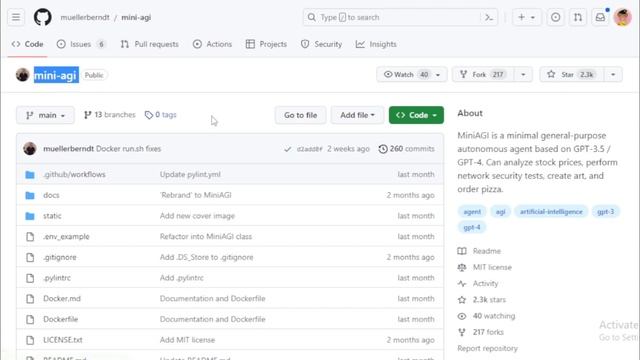The height and width of the screenshot is (360, 640).
Task: Open the 13 branches link
Action: (x=110, y=115)
